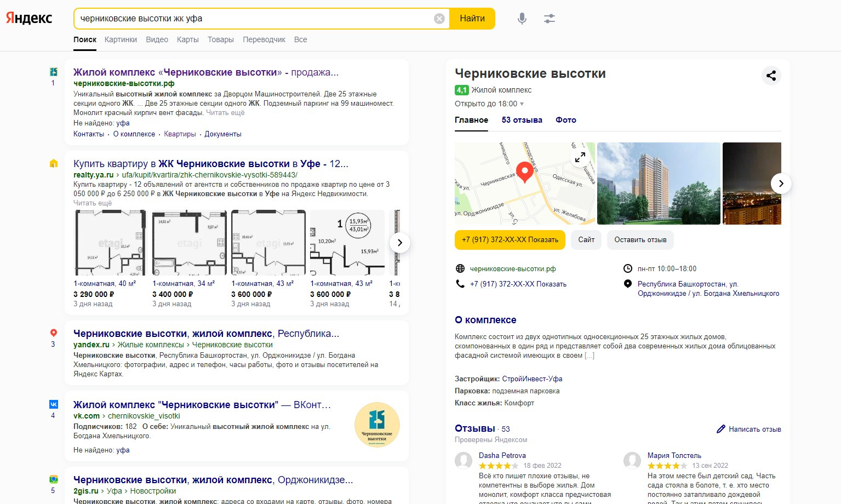Open reviewer name Мария Толстель
Viewport: 841px width, 504px height.
pos(674,456)
